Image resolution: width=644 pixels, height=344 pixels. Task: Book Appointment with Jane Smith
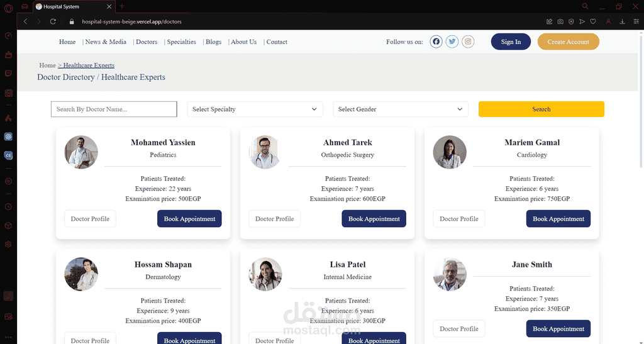pyautogui.click(x=558, y=329)
